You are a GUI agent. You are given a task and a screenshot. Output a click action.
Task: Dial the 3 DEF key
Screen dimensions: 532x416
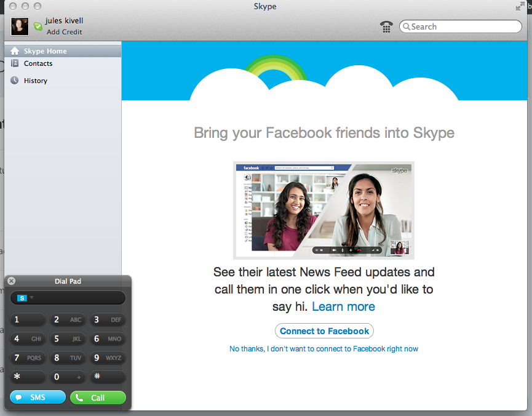pos(108,319)
